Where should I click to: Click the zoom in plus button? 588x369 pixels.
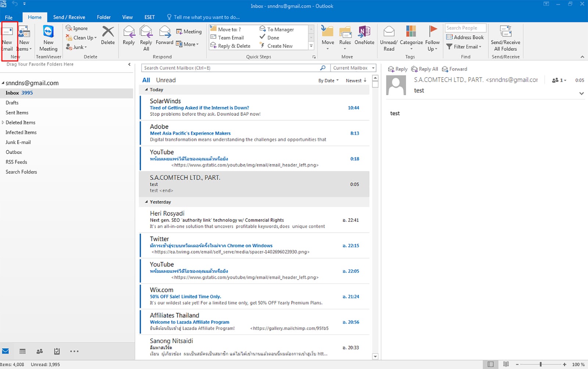tap(564, 364)
